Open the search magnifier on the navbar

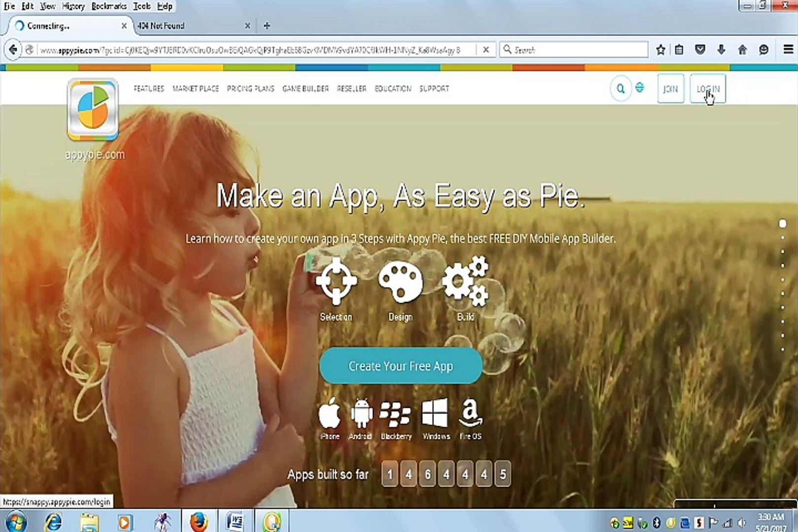click(x=620, y=89)
